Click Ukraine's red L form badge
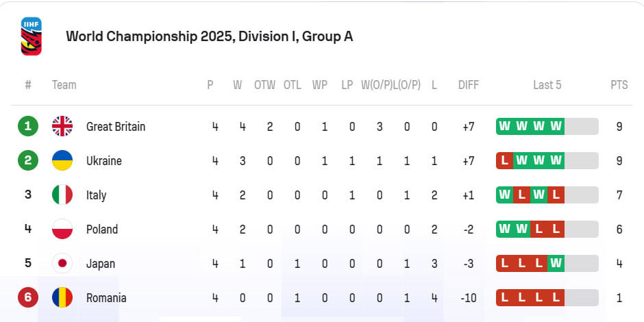Image resolution: width=644 pixels, height=322 pixels. (505, 160)
